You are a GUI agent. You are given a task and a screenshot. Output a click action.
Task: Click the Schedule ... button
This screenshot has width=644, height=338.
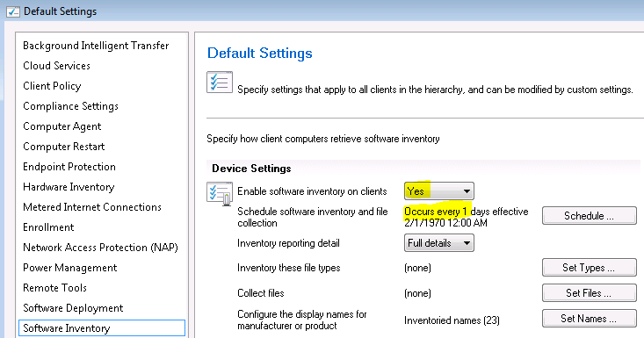[590, 216]
